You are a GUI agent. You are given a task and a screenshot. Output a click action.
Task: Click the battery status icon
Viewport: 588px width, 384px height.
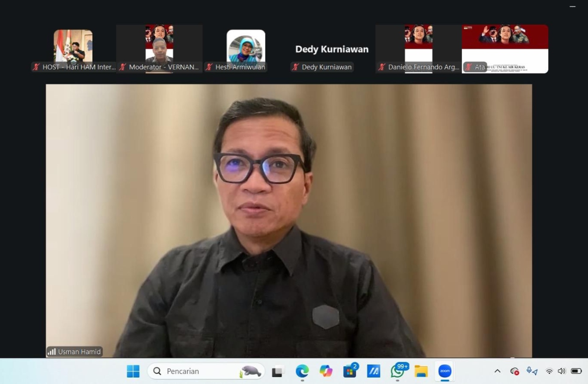click(576, 371)
